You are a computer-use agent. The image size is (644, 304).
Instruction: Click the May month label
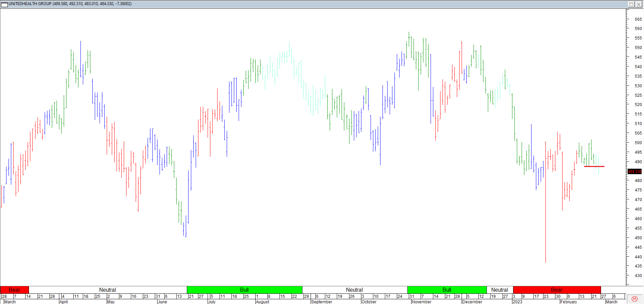coord(111,302)
